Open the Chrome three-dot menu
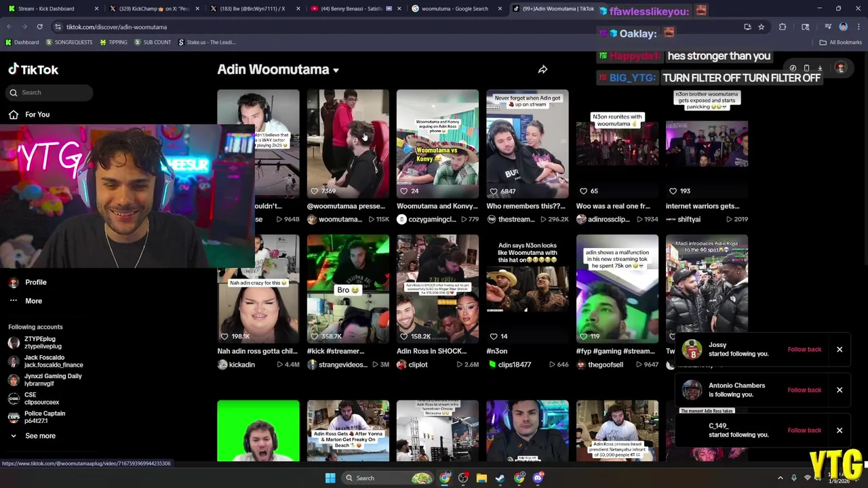Viewport: 868px width, 488px height. [859, 26]
